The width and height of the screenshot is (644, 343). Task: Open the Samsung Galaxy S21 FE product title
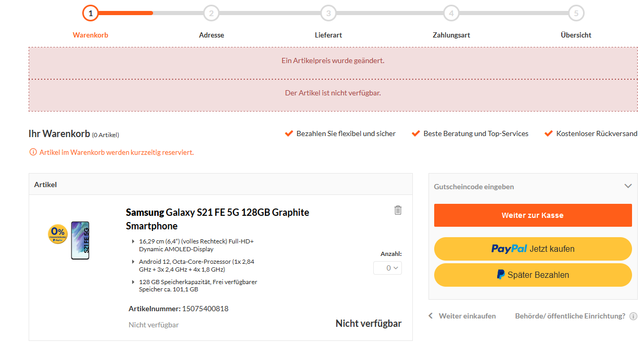pos(218,219)
